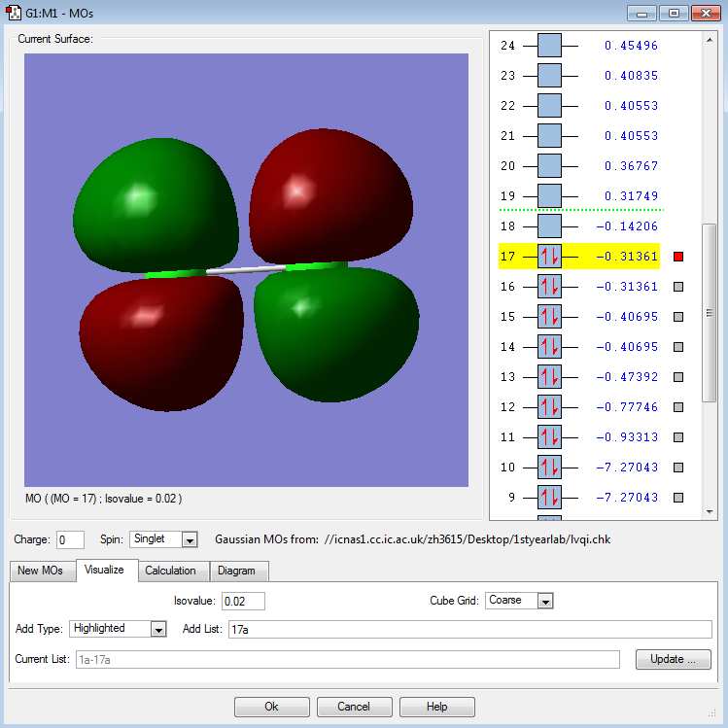Select the empty orbital box for MO 18
Viewport: 728px width, 728px height.
[x=549, y=226]
